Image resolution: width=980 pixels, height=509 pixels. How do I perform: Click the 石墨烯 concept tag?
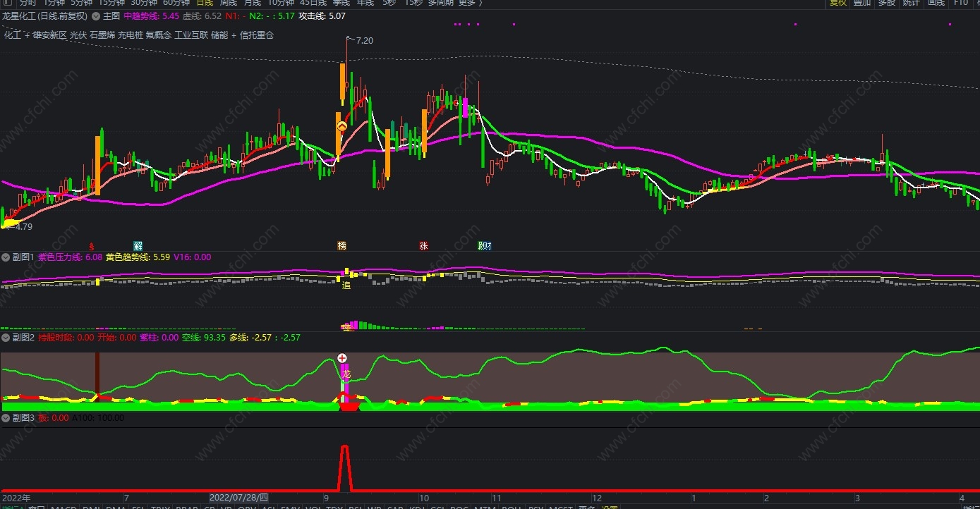(x=102, y=35)
